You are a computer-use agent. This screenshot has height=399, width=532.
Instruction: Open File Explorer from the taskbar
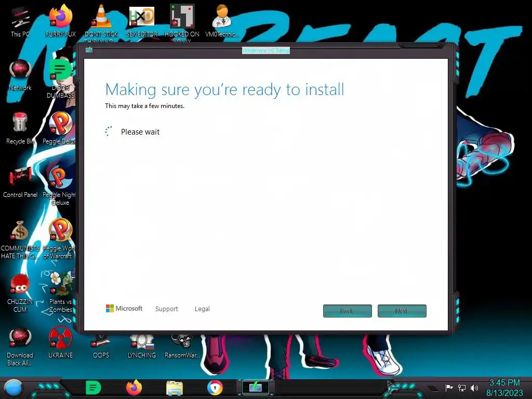(175, 388)
